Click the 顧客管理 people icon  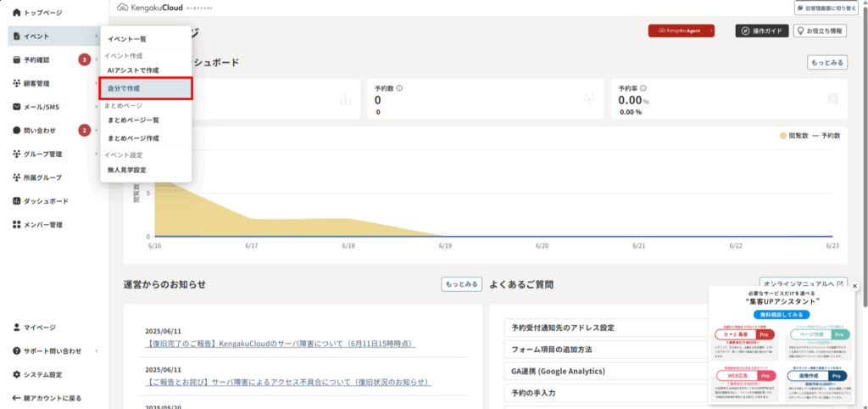click(17, 83)
